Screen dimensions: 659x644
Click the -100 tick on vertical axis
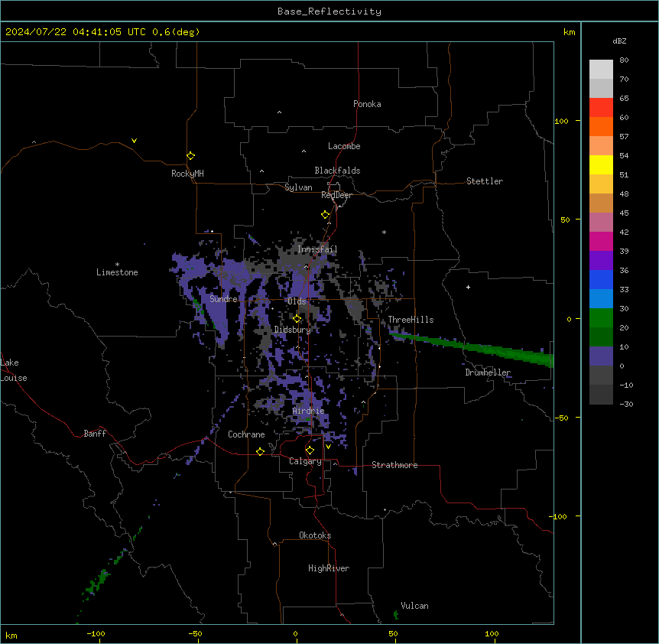pos(559,516)
